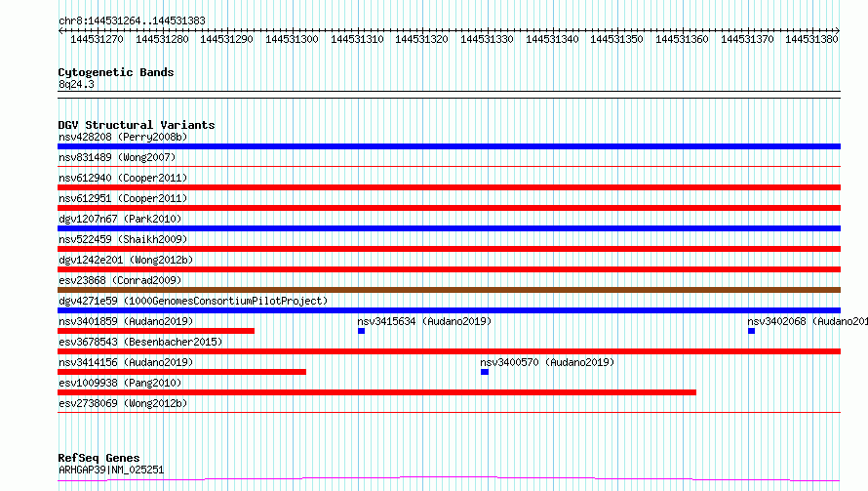This screenshot has height=491, width=868.
Task: Open the nsv3401859 (Audano2019) label
Action: pyautogui.click(x=126, y=321)
